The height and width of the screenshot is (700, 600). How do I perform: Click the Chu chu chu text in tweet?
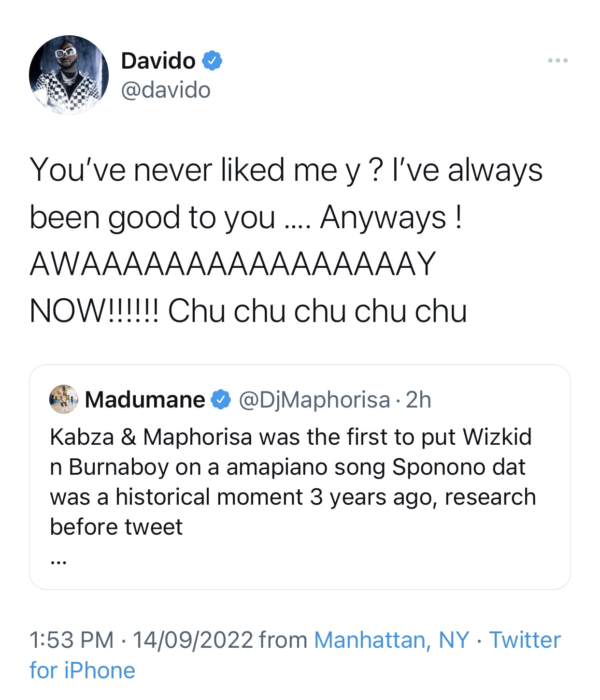[x=317, y=311]
